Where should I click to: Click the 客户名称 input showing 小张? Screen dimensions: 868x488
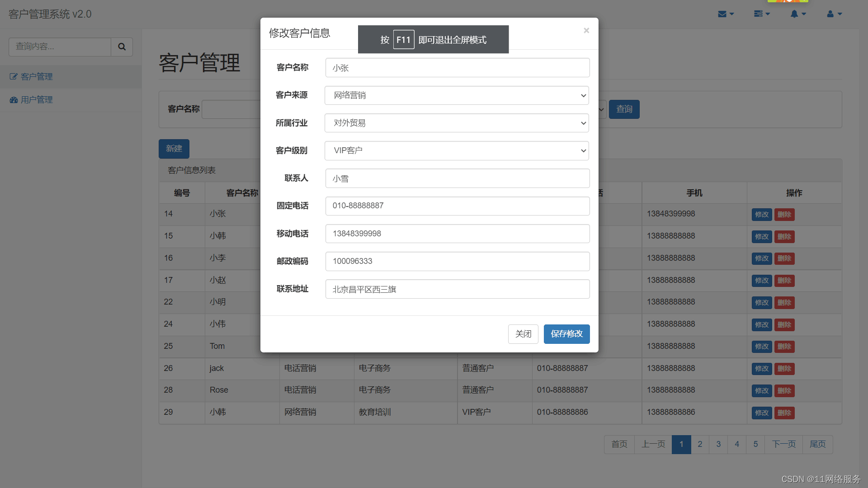(x=457, y=67)
